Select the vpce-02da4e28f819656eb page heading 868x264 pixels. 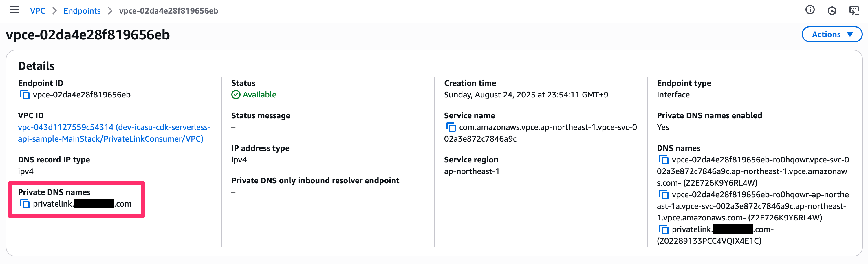[x=88, y=35]
